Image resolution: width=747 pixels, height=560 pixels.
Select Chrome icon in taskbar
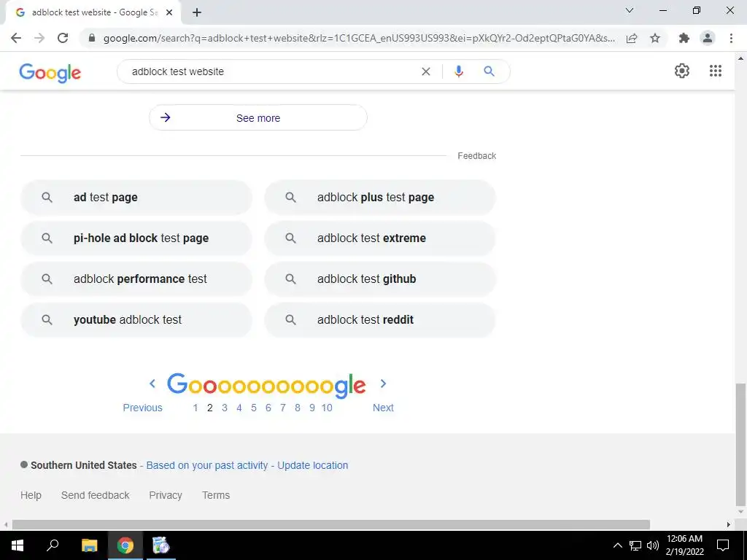[125, 545]
